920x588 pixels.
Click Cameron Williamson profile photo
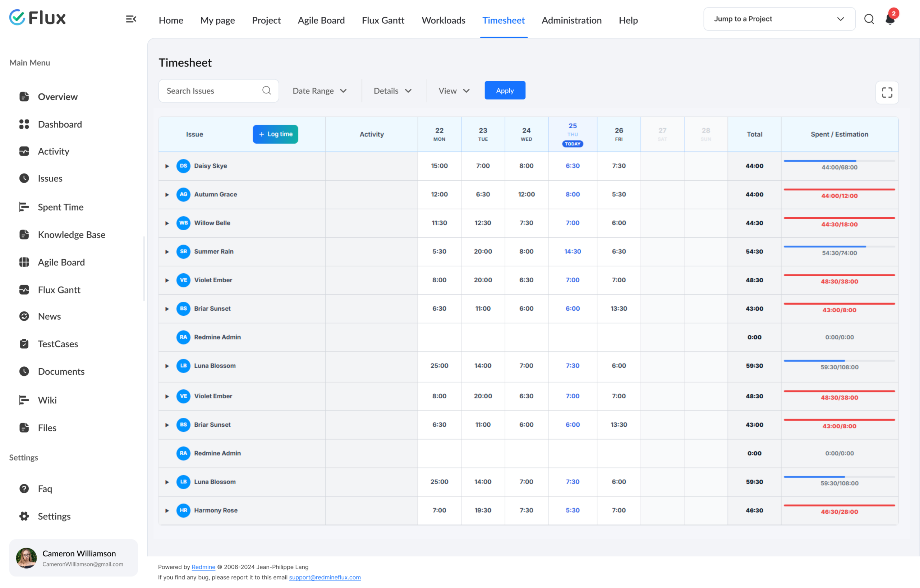[x=26, y=558]
